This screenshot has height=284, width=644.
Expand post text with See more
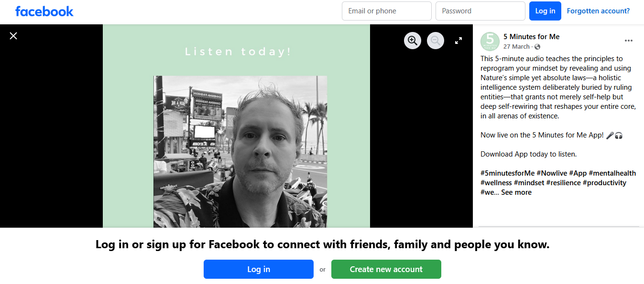click(516, 192)
